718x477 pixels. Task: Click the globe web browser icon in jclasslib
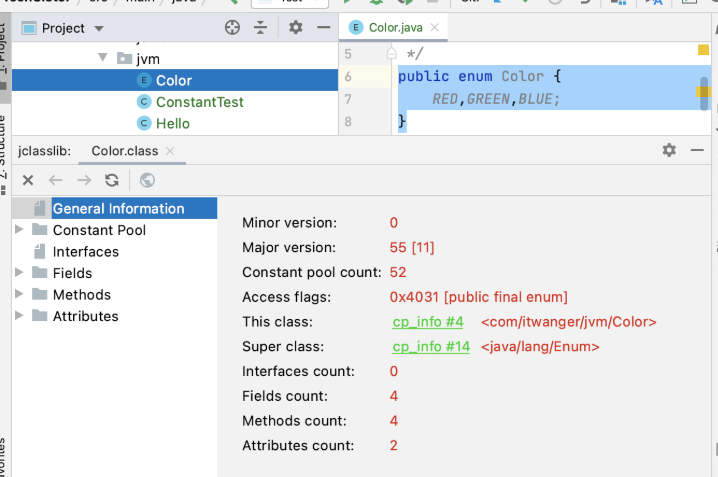(147, 180)
